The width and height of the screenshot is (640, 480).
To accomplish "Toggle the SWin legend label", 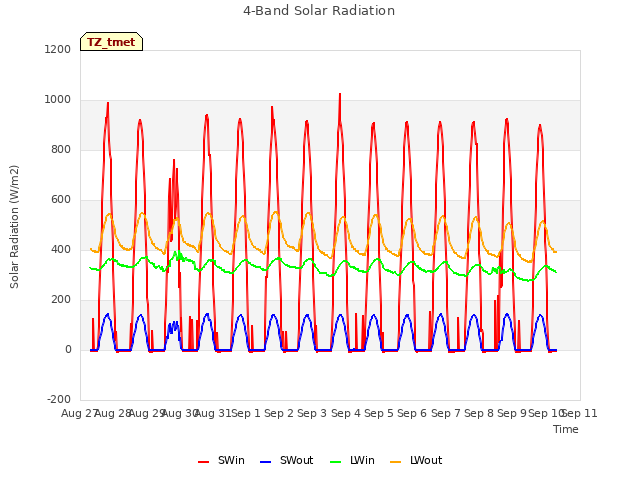I will click(x=231, y=460).
